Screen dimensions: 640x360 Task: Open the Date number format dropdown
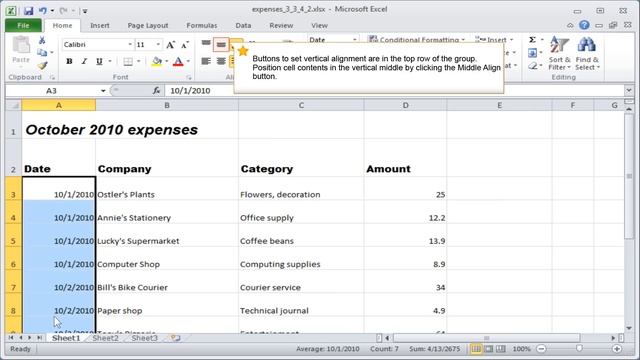coord(354,40)
